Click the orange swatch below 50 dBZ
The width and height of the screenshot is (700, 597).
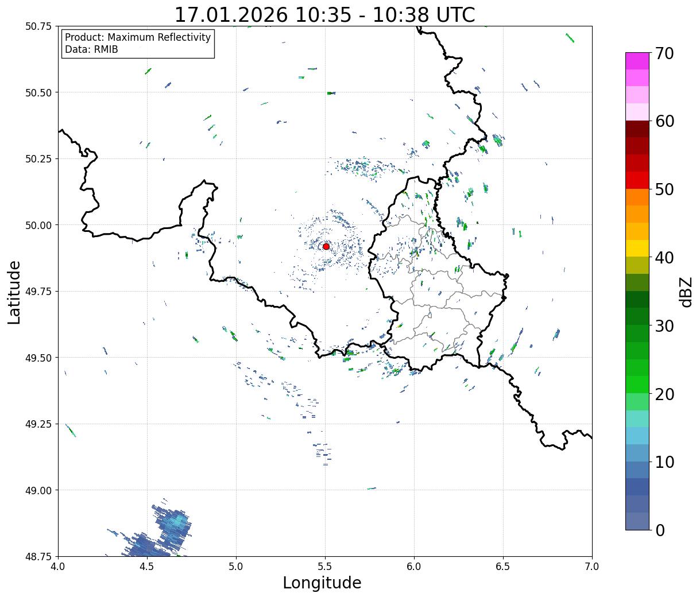click(637, 197)
